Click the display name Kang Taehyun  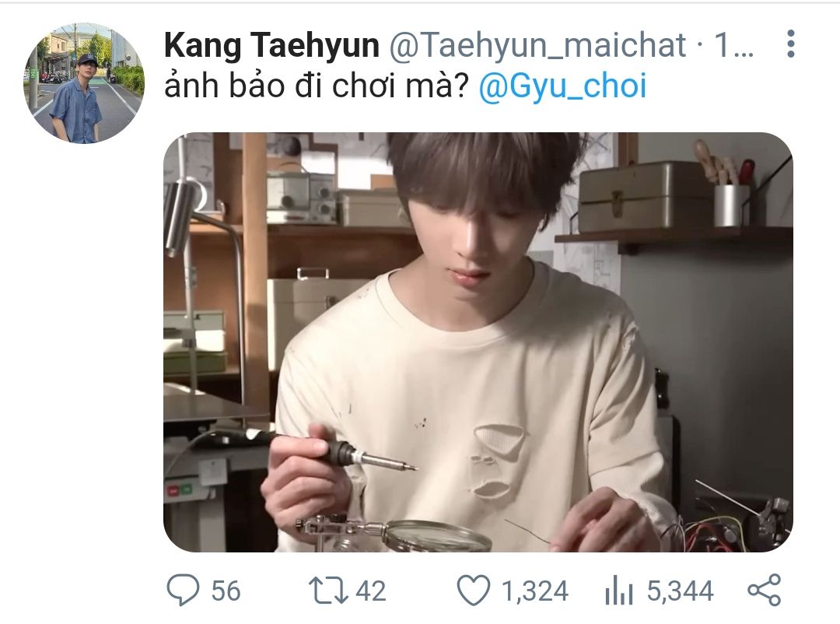(271, 45)
